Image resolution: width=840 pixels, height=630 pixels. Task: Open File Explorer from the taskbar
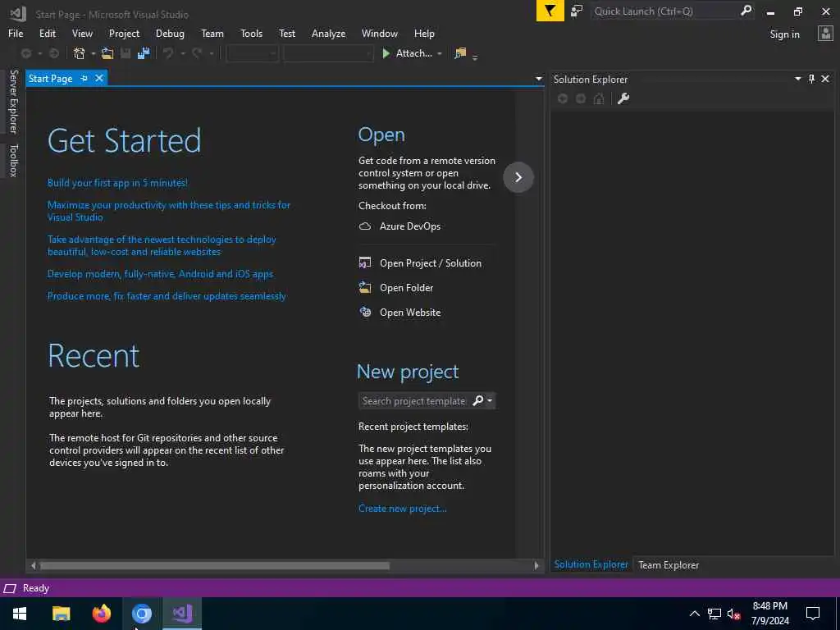pyautogui.click(x=61, y=614)
